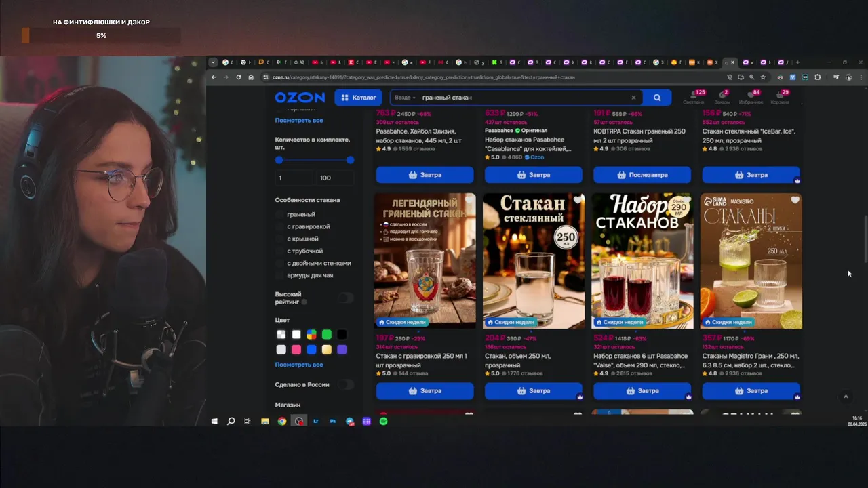Select the multicolor swatch
Screen dimensions: 868x488
pyautogui.click(x=311, y=334)
